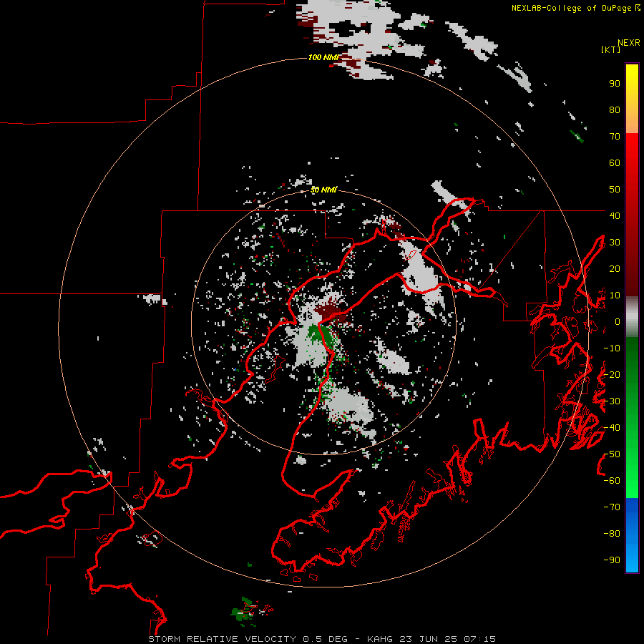Click the 40 value on the velocity scale
Viewport: 644px width, 644px height.
615,215
